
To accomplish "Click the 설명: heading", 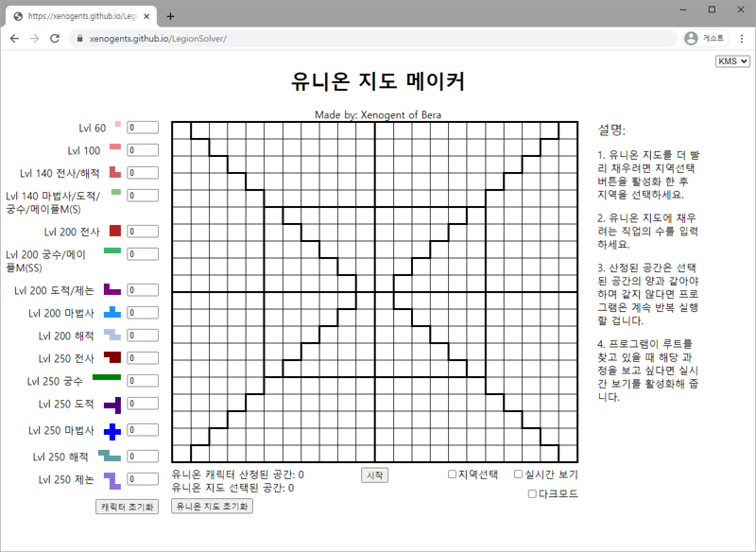I will click(x=611, y=129).
